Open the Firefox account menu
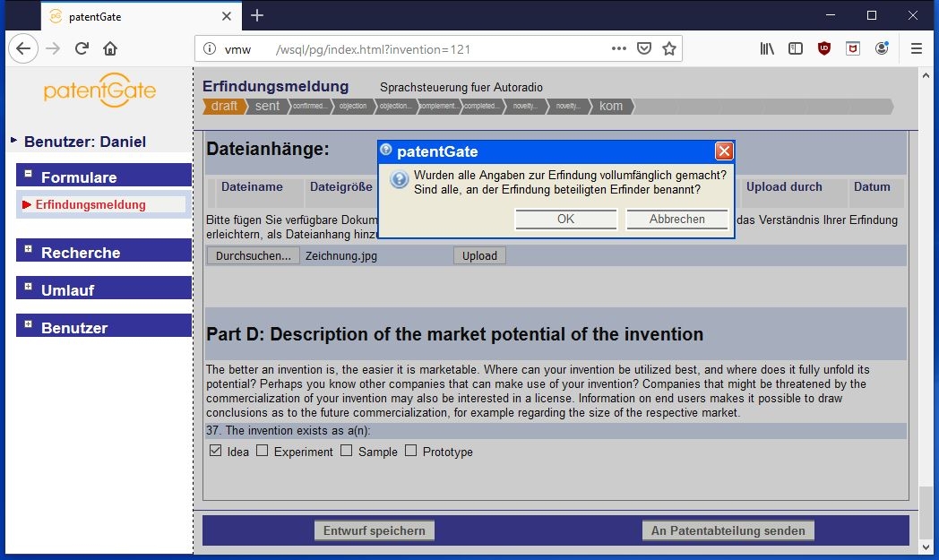Screen dimensions: 939x560 [882, 48]
